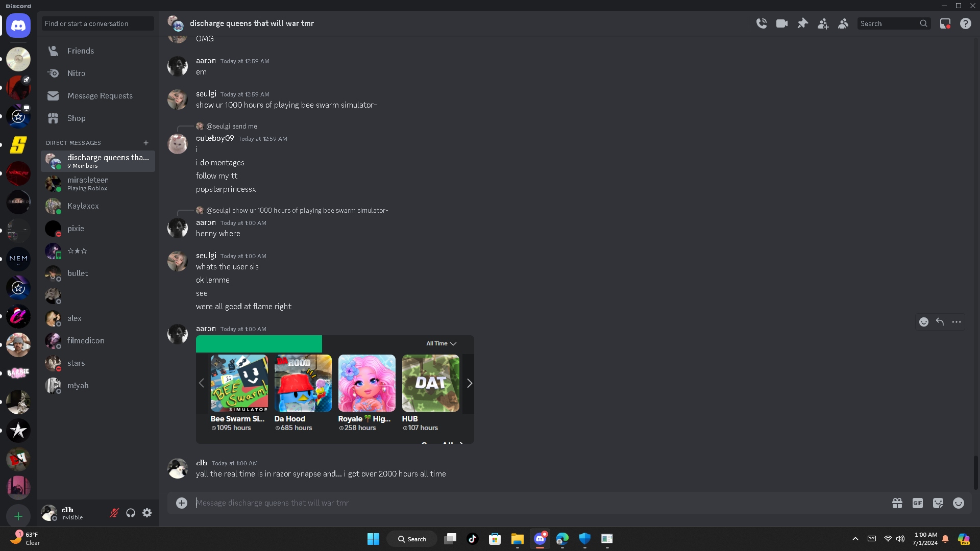This screenshot has height=551, width=980.
Task: Open the Royale High game thumbnail
Action: pyautogui.click(x=367, y=383)
